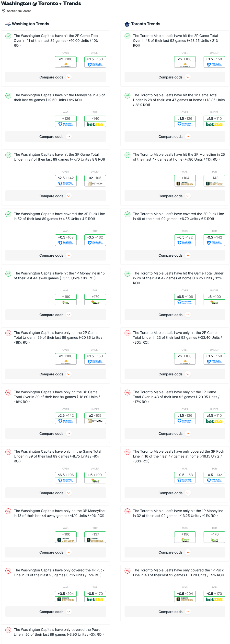Click the BetMGM logo under u2 -105 in Washington 3P Under trend

(95, 184)
